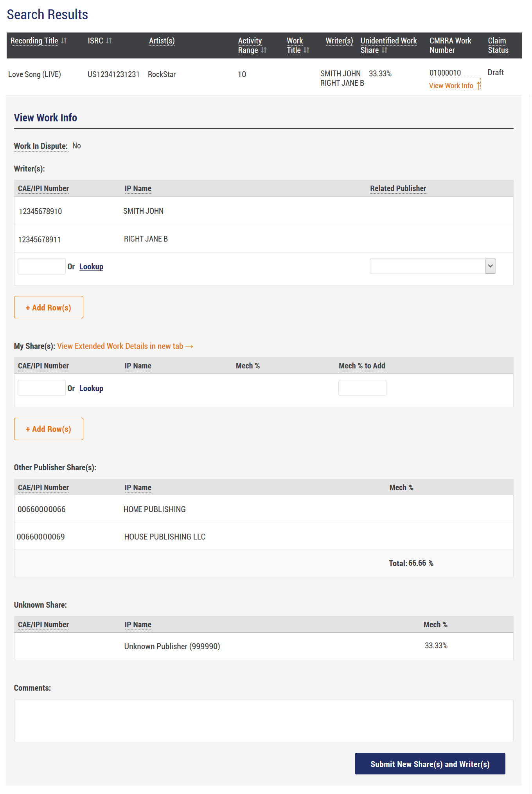The width and height of the screenshot is (532, 794).
Task: Sort results by Activity Range icon
Action: click(x=264, y=50)
